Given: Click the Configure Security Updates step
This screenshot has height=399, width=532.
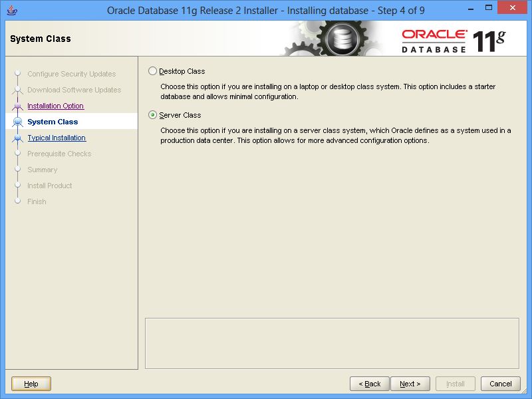Looking at the screenshot, I should (72, 74).
